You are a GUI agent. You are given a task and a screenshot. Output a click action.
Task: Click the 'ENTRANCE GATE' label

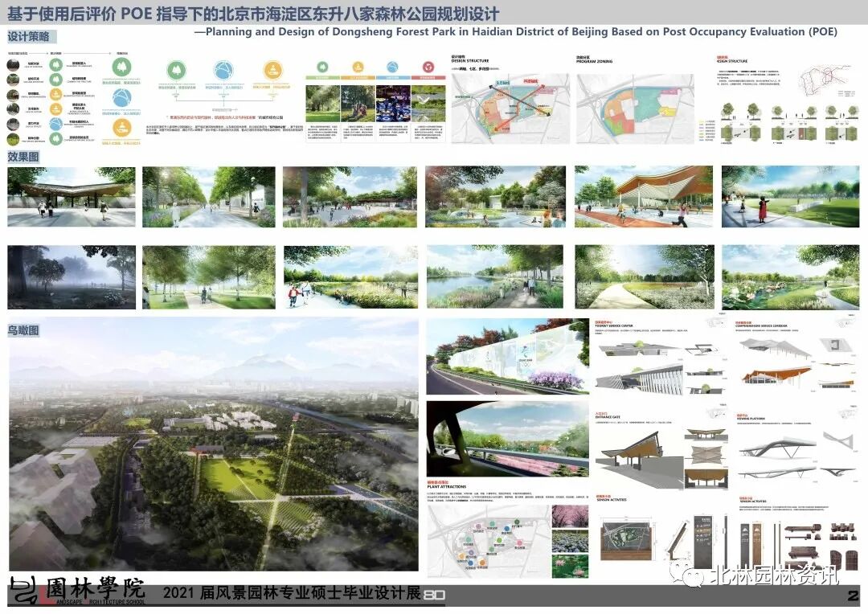coord(608,416)
